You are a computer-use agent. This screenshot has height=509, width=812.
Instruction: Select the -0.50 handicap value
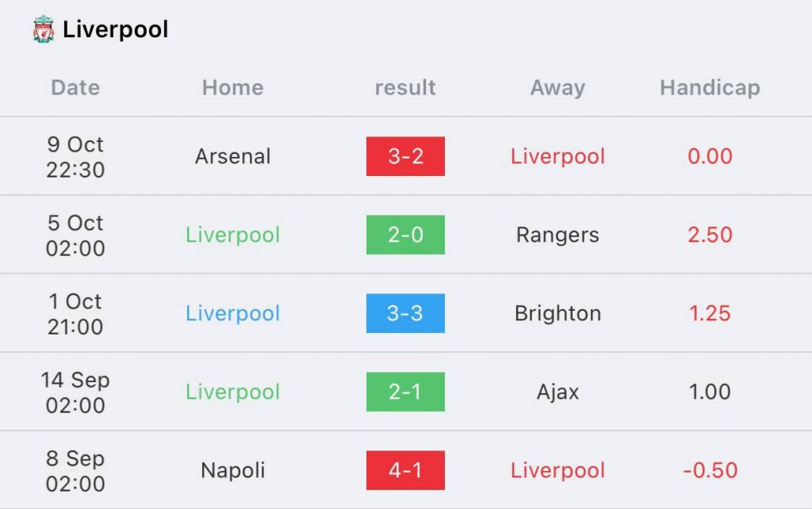tap(710, 471)
